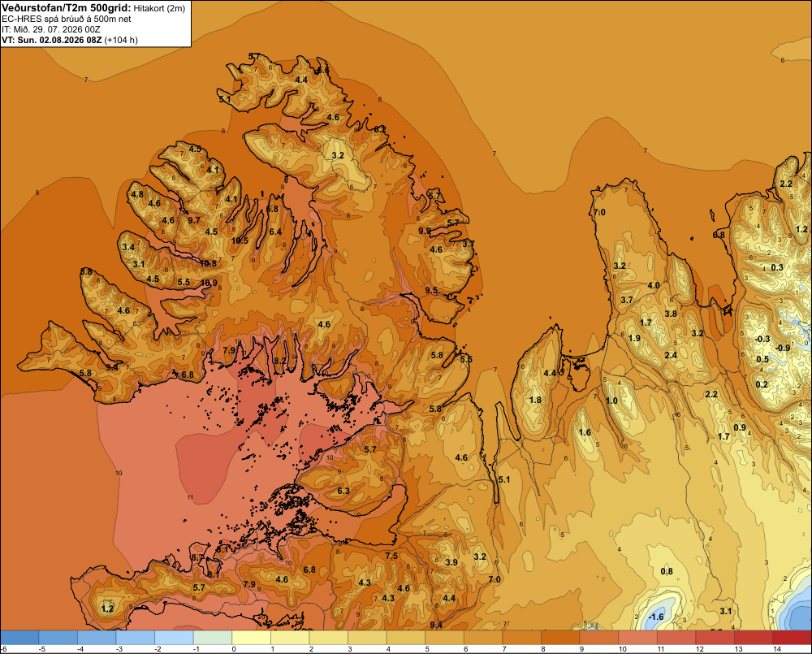Click the 0.9 temperature value

point(740,427)
